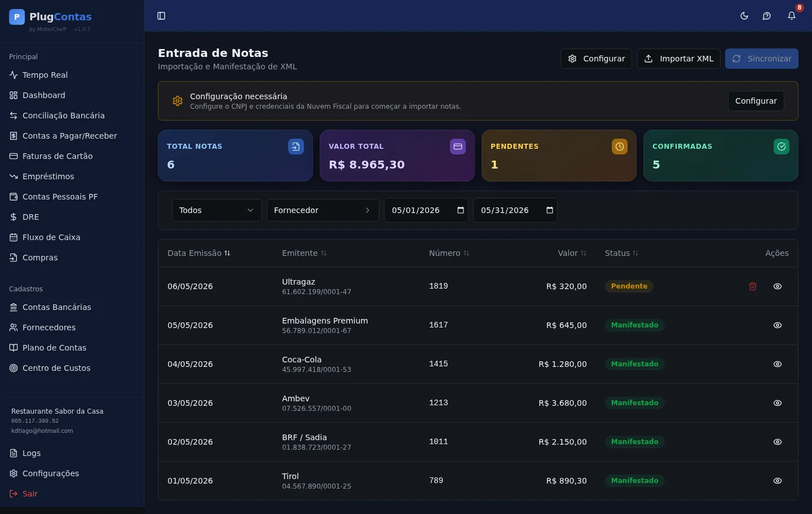The width and height of the screenshot is (812, 514).
Task: Go to Dashboard page
Action: click(72, 95)
